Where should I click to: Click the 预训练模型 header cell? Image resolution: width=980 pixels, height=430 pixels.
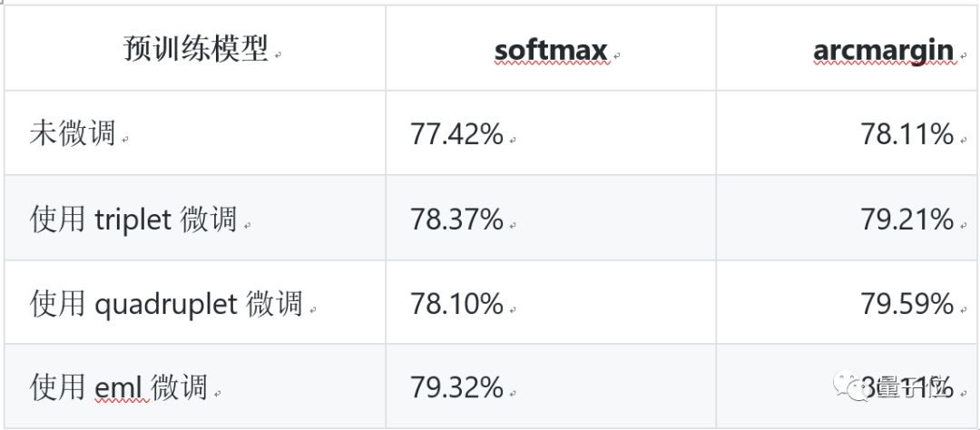pyautogui.click(x=196, y=49)
